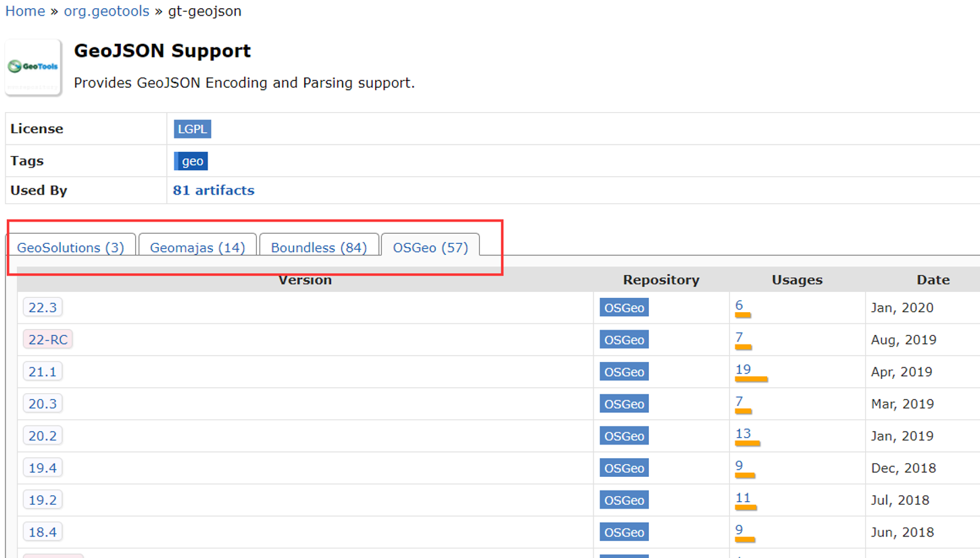Image resolution: width=980 pixels, height=558 pixels.
Task: Click the date Jan, 2019
Action: [x=902, y=436]
